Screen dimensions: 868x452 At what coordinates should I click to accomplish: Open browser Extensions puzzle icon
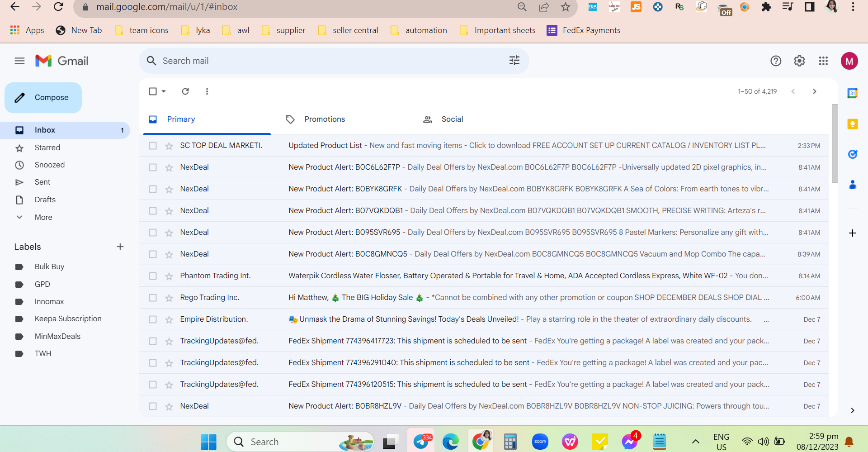(x=766, y=7)
